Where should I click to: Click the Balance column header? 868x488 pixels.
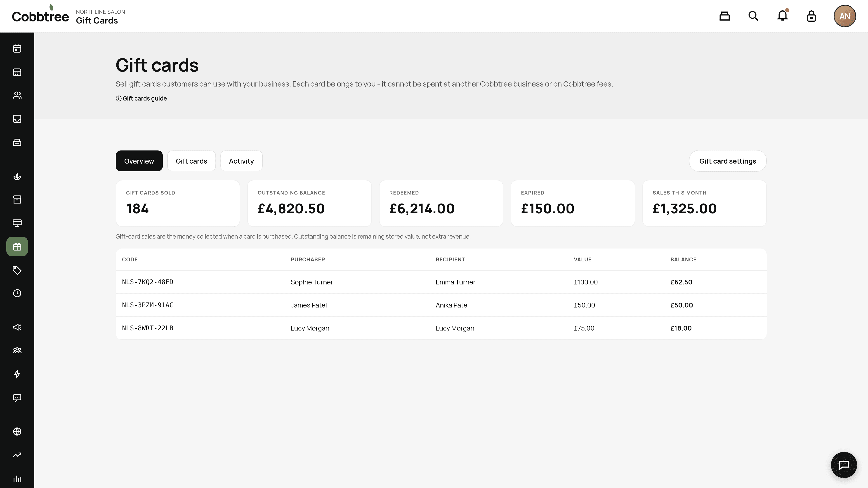(x=683, y=260)
